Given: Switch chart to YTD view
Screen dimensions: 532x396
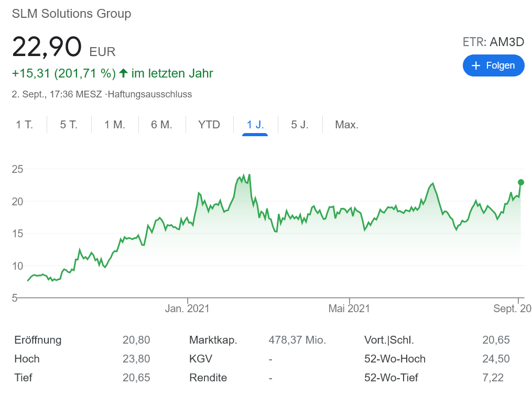Looking at the screenshot, I should click(209, 125).
